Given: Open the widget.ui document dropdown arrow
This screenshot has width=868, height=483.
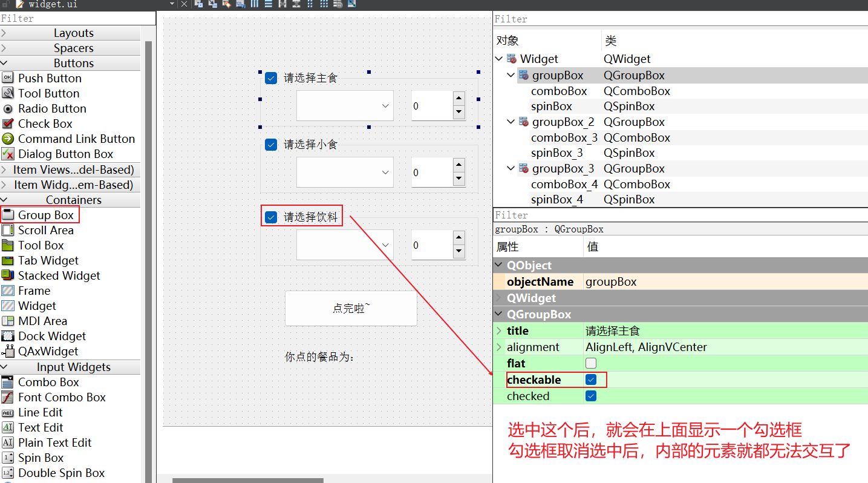Looking at the screenshot, I should 172,4.
